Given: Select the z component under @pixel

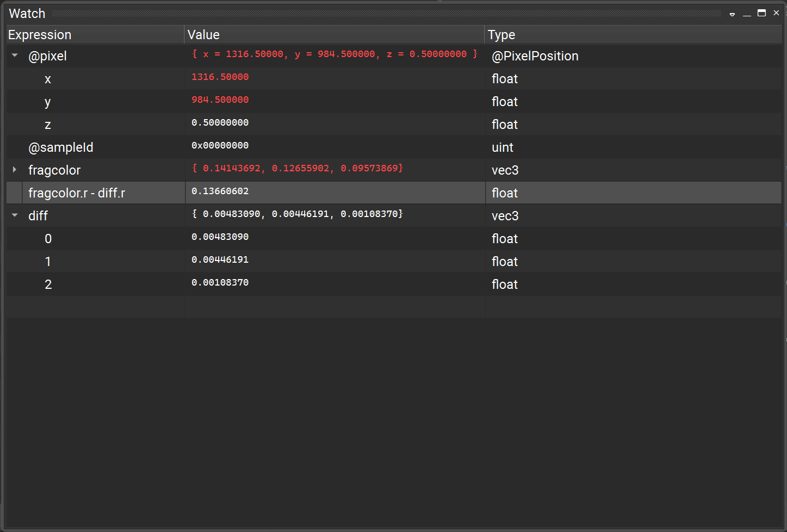Looking at the screenshot, I should tap(48, 124).
